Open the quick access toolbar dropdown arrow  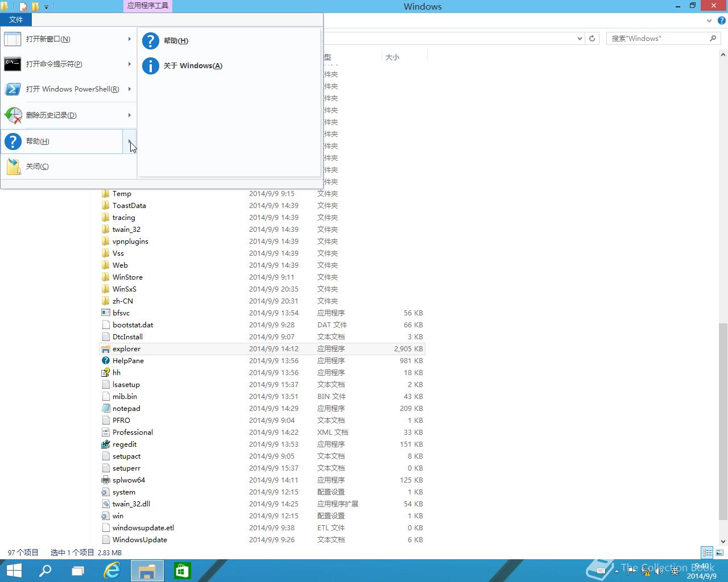click(x=46, y=7)
